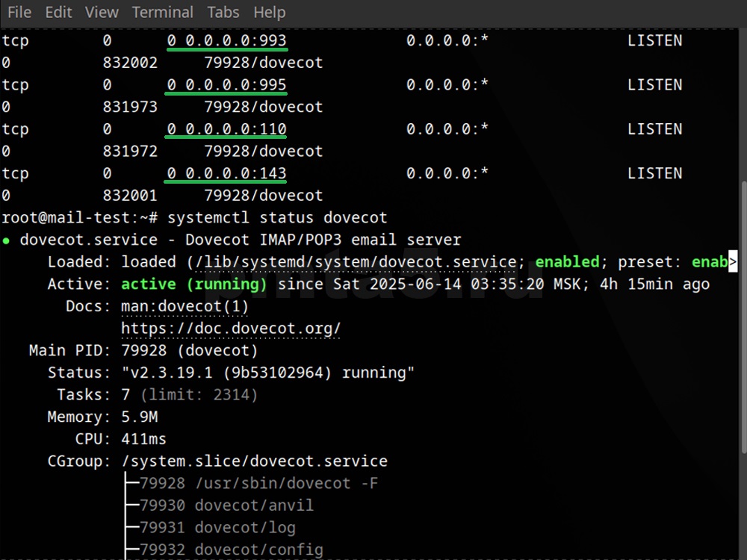This screenshot has width=747, height=560.
Task: Click '79928/dovecot' next to inode 831972
Action: 264,151
